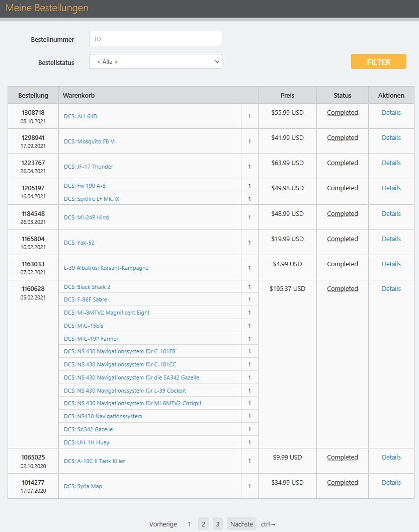
Task: Click the DCS: Black Shark 2 link
Action: 87,287
